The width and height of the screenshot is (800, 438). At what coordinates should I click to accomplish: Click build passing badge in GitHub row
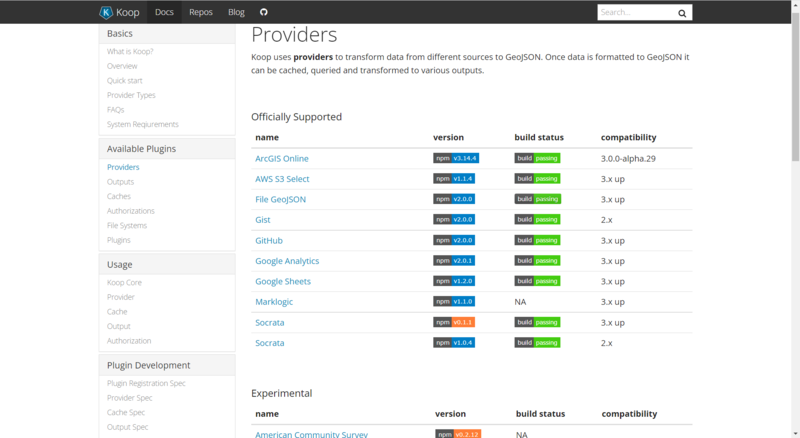point(537,240)
